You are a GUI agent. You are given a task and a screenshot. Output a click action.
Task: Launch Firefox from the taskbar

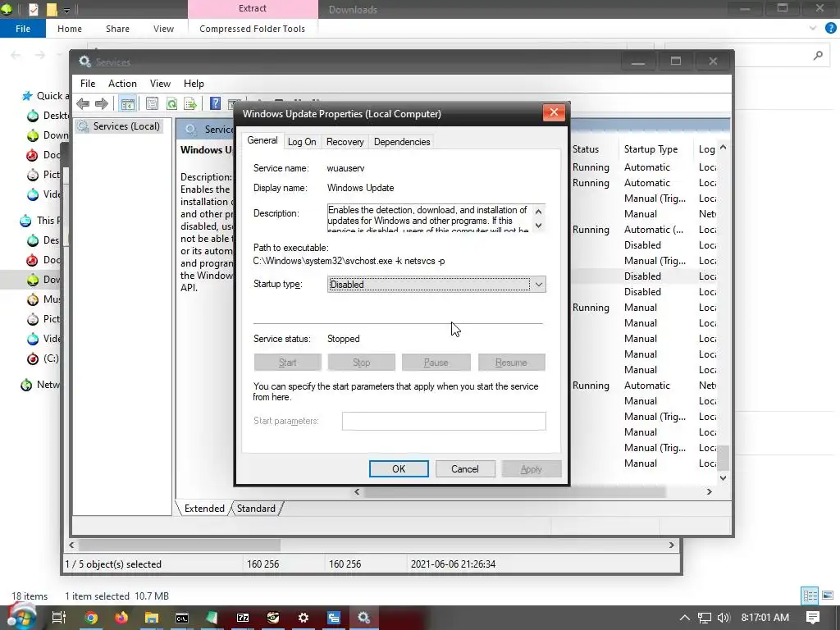click(121, 618)
